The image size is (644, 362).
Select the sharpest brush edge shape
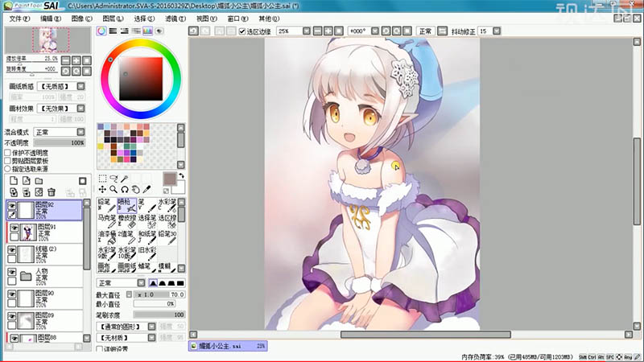pyautogui.click(x=153, y=283)
